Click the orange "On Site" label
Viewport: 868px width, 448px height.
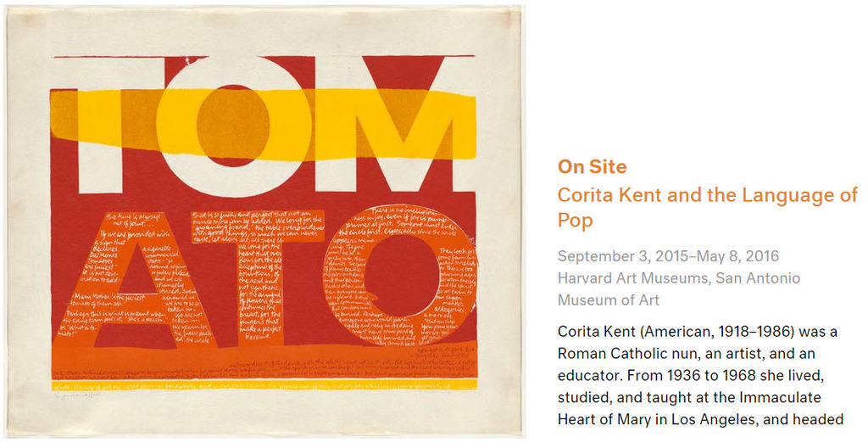(x=592, y=167)
